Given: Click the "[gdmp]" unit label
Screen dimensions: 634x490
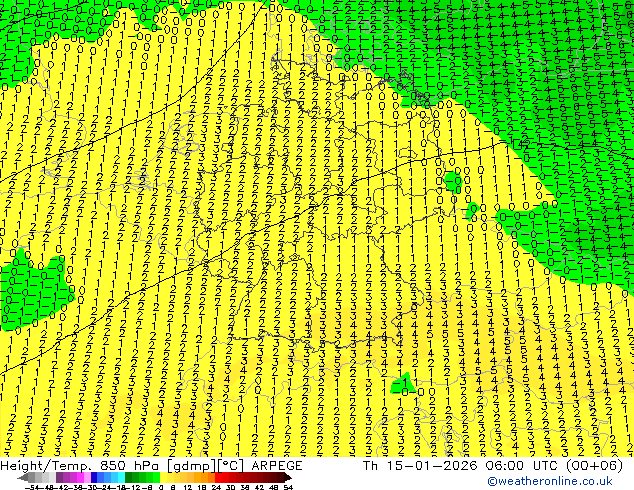Looking at the screenshot, I should [x=192, y=466].
